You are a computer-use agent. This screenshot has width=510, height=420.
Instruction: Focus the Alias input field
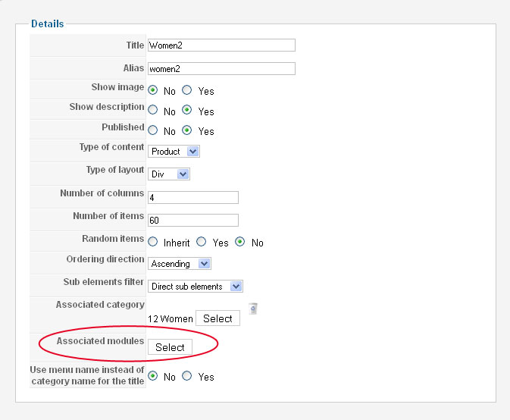coord(221,69)
